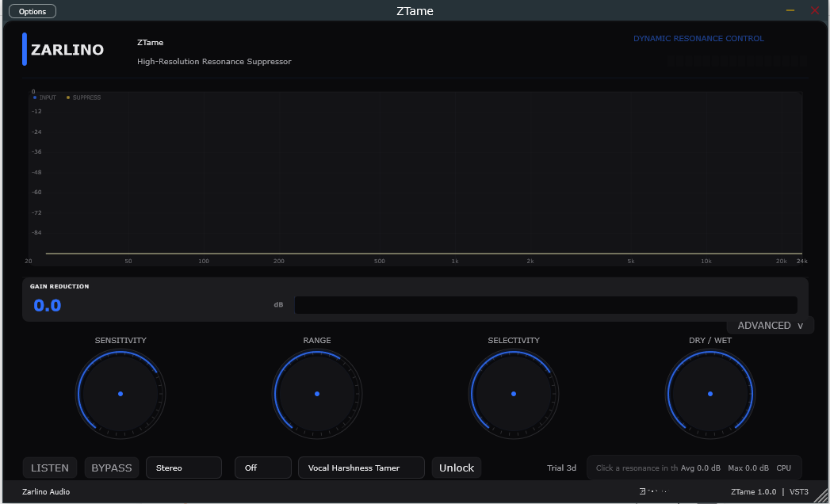Click the SELECTIVITY knob
The height and width of the screenshot is (504, 830).
point(514,394)
